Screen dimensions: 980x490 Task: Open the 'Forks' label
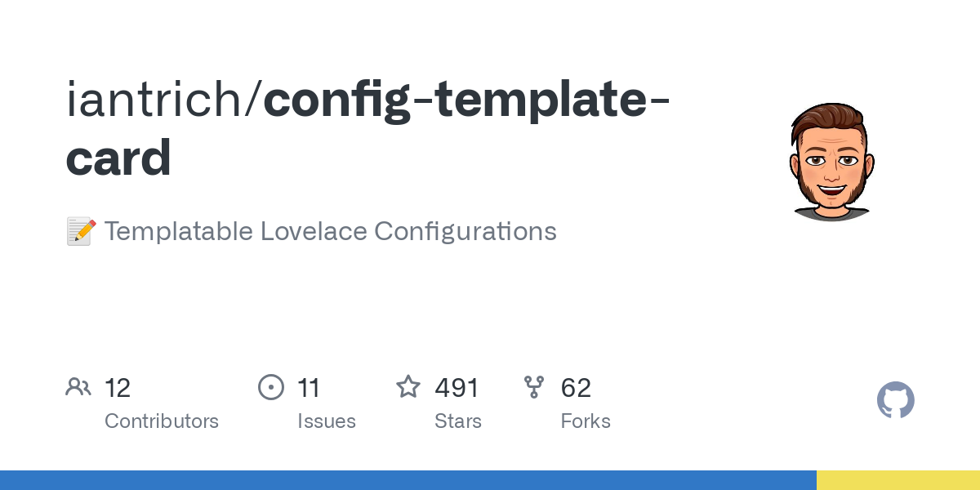click(x=586, y=421)
